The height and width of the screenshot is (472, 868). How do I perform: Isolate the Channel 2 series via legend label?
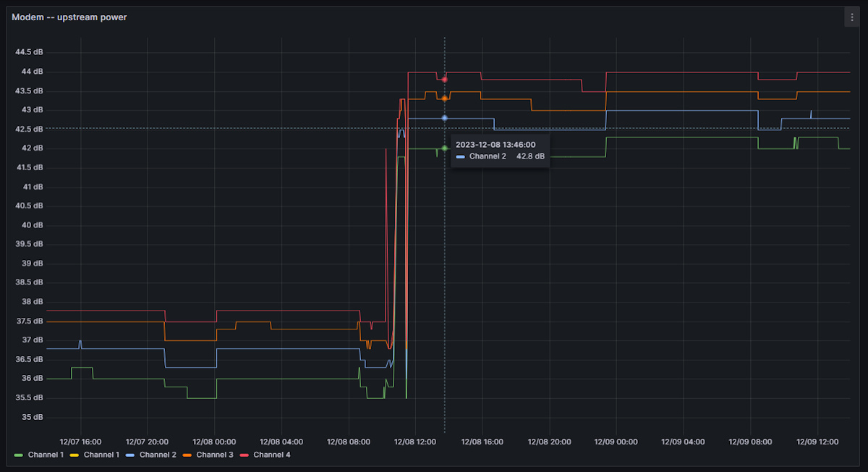tap(158, 455)
